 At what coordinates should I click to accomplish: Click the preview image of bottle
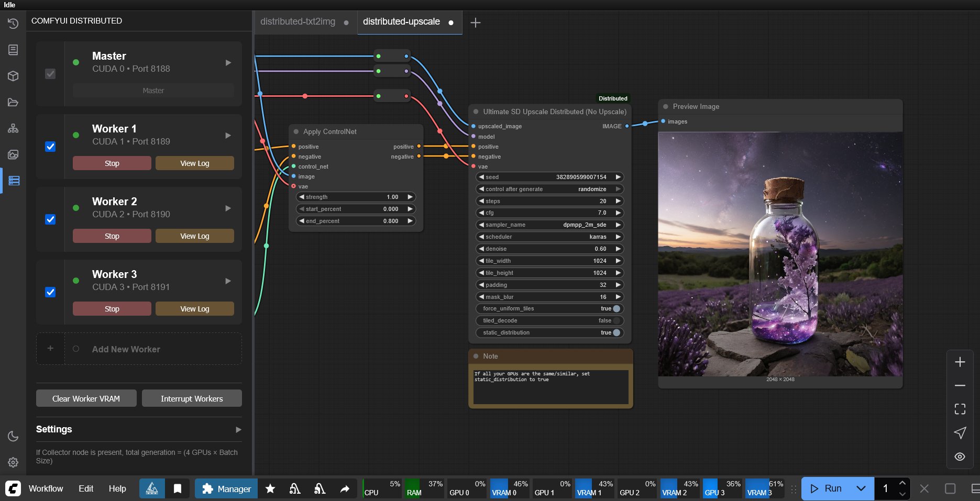tap(780, 254)
